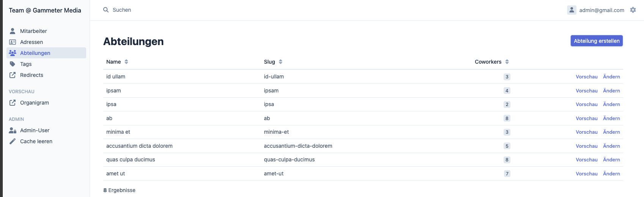Open settings via the gear icon
The image size is (644, 197).
pos(633,10)
